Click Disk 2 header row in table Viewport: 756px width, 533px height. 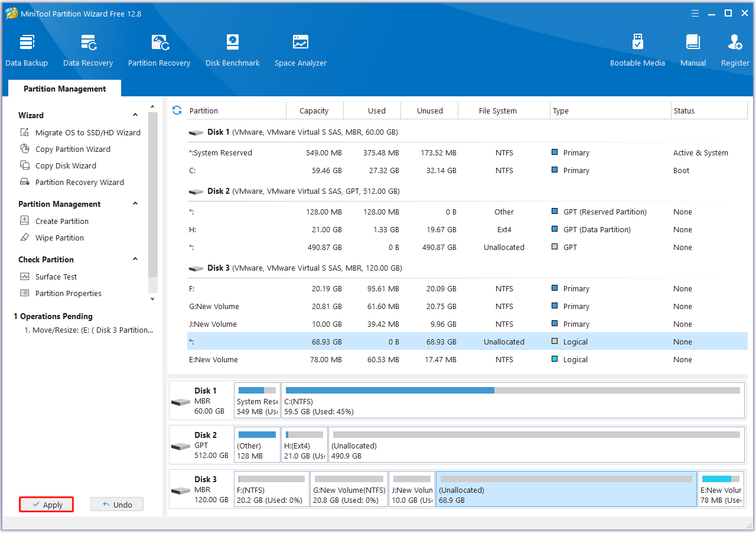point(467,191)
